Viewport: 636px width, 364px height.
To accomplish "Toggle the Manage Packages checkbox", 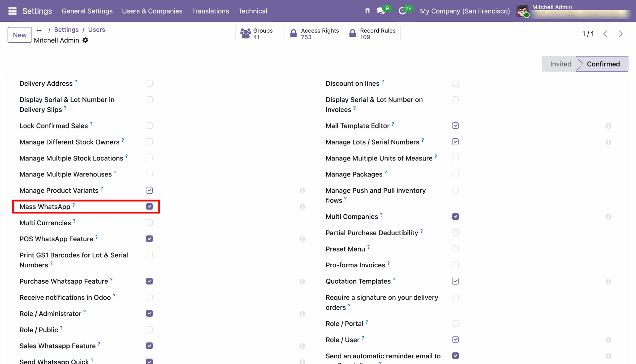I will pyautogui.click(x=455, y=174).
